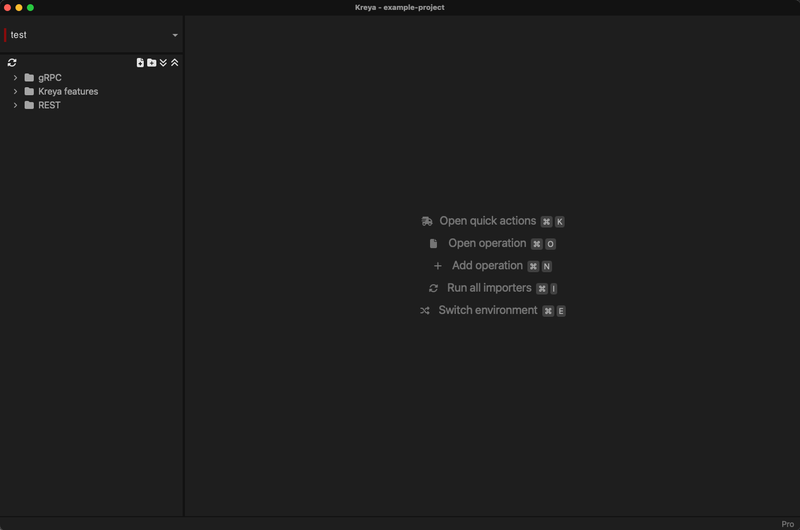Click the green macOS fullscreen button

tap(30, 7)
